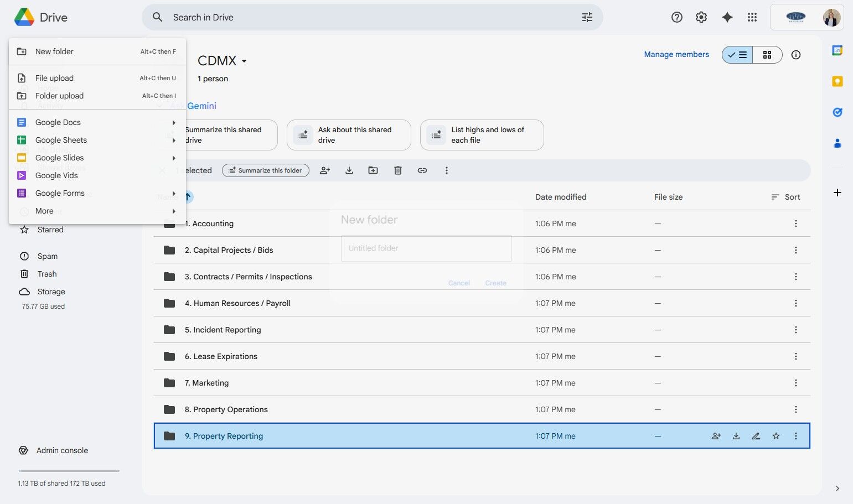Image resolution: width=853 pixels, height=504 pixels.
Task: Rename the 9. Property Reporting folder
Action: 756,436
